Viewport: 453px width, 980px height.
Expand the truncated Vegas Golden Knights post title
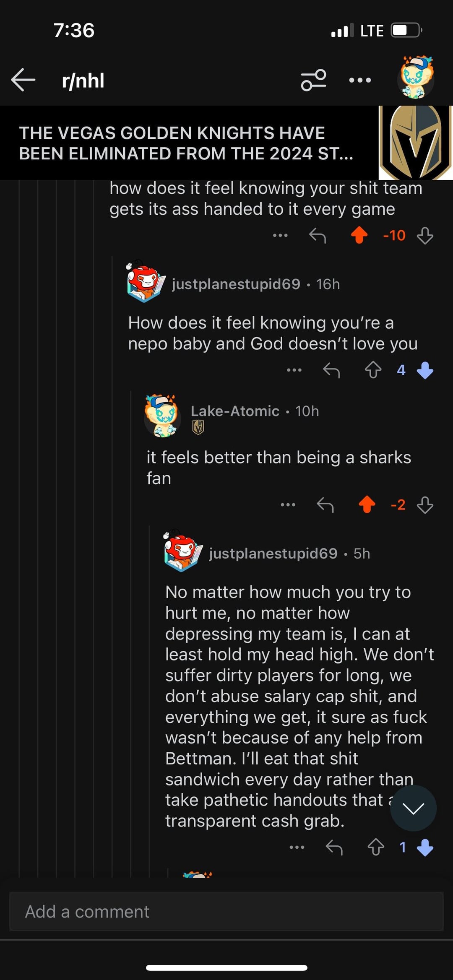tap(186, 143)
